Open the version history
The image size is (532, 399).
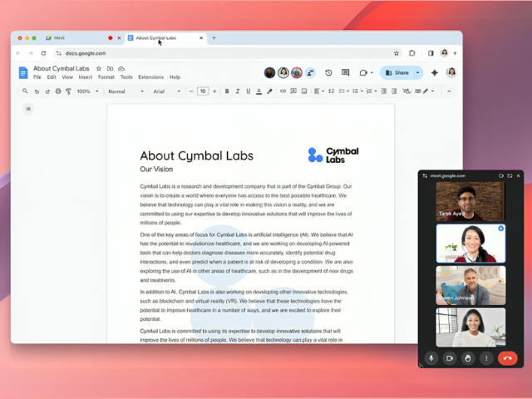[328, 72]
